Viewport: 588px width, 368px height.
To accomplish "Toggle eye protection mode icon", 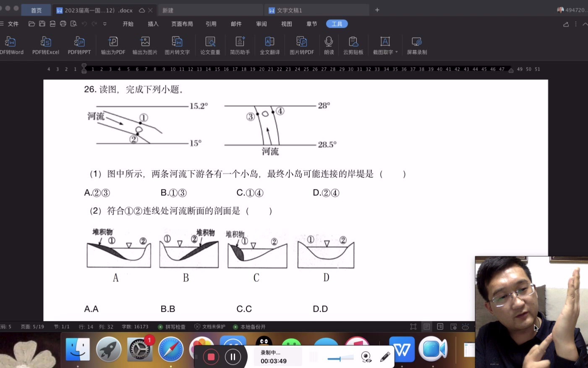I will 465,327.
